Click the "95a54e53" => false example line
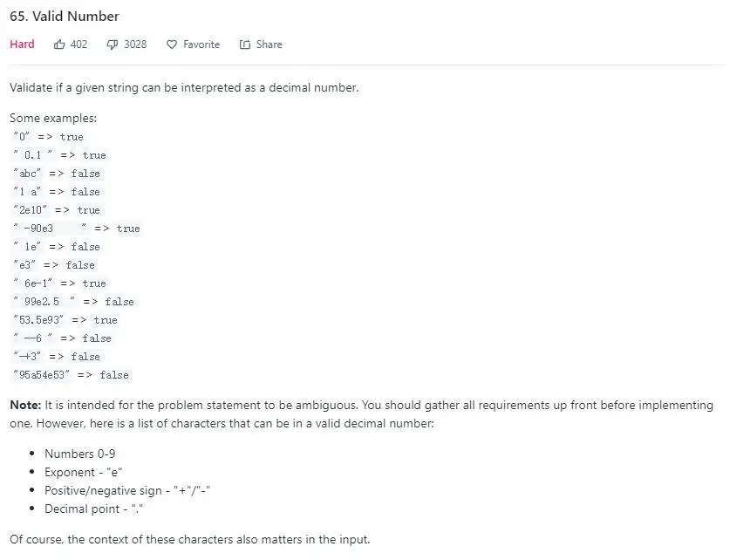The height and width of the screenshot is (560, 730). click(x=71, y=375)
